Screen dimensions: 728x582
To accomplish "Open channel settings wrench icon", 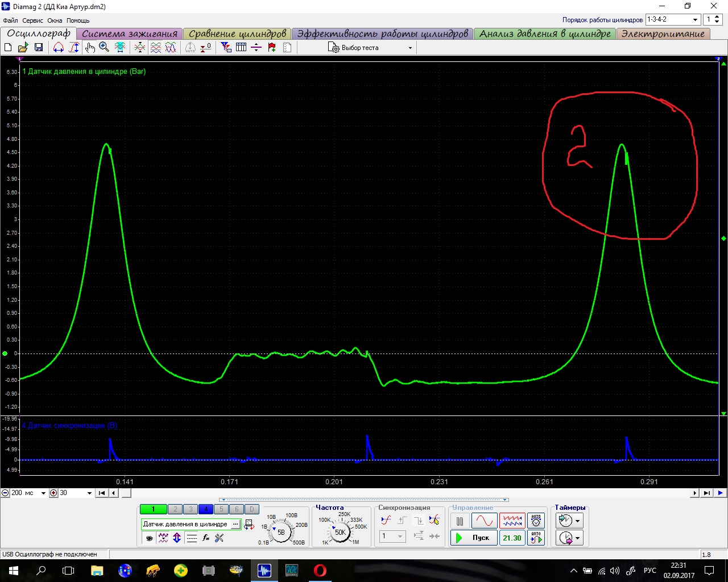I will [220, 538].
